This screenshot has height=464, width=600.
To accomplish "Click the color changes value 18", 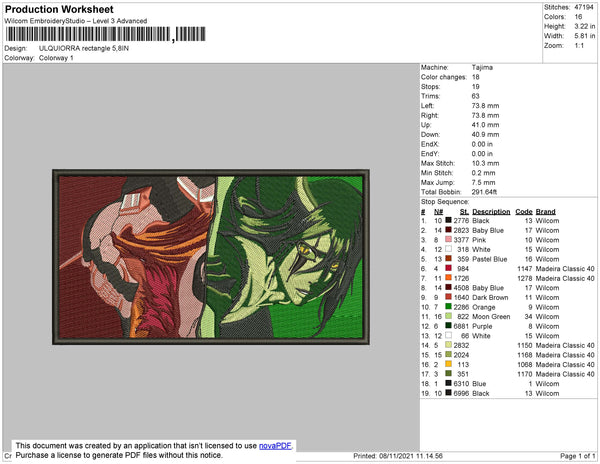I will (476, 77).
